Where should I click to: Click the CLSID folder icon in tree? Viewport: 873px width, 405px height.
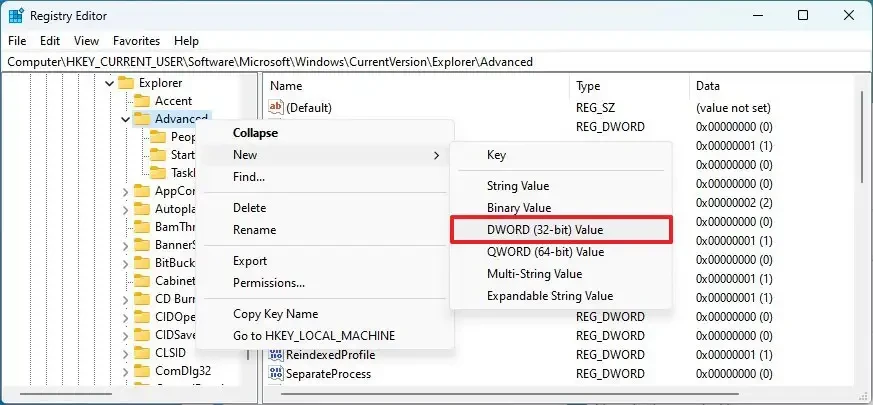[142, 353]
